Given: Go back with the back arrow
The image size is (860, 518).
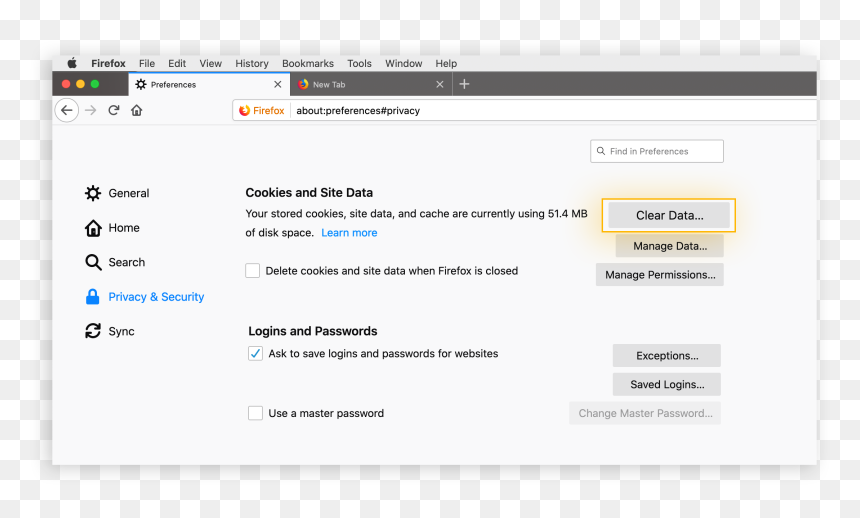Looking at the screenshot, I should (66, 110).
